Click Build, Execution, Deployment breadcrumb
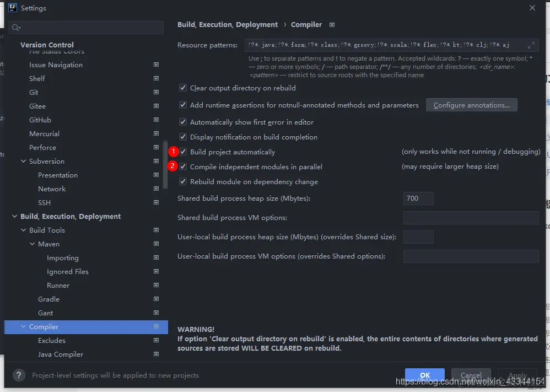Screen dimensions: 550x392 227,25
